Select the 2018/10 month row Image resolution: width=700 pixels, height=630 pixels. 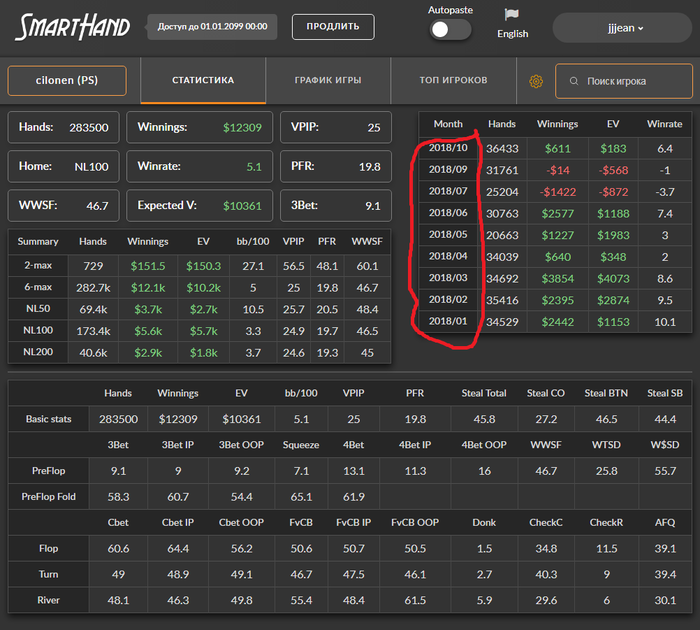pos(448,148)
